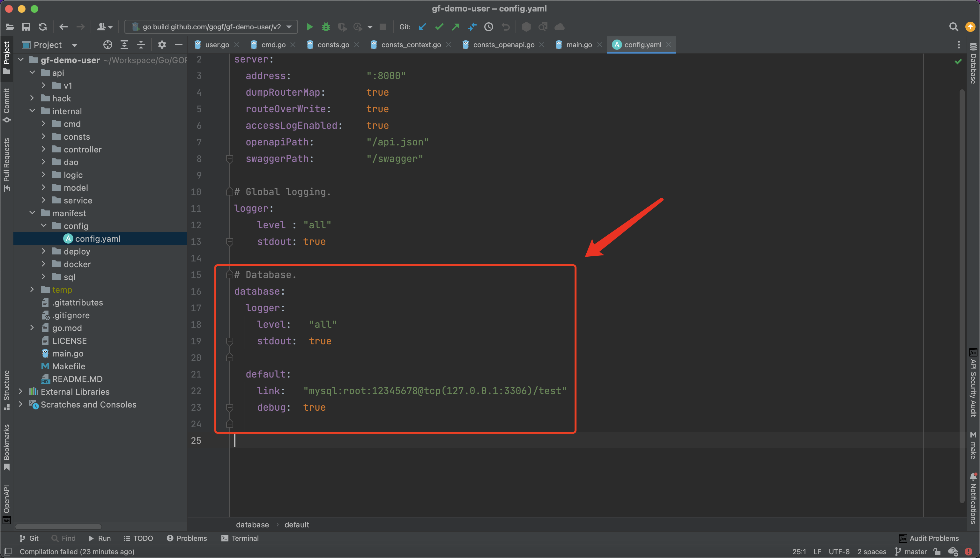This screenshot has height=558, width=980.
Task: Toggle fold marker on Database comment line
Action: (229, 275)
